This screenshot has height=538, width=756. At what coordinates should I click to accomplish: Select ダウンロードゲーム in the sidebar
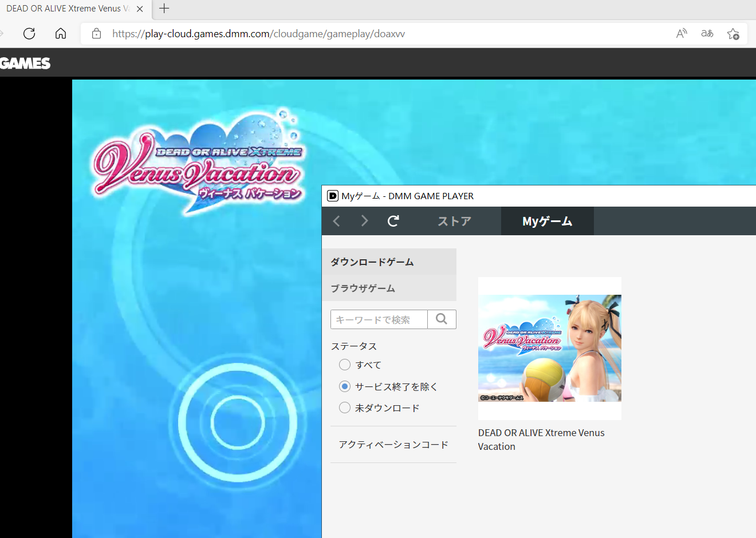[x=389, y=262]
